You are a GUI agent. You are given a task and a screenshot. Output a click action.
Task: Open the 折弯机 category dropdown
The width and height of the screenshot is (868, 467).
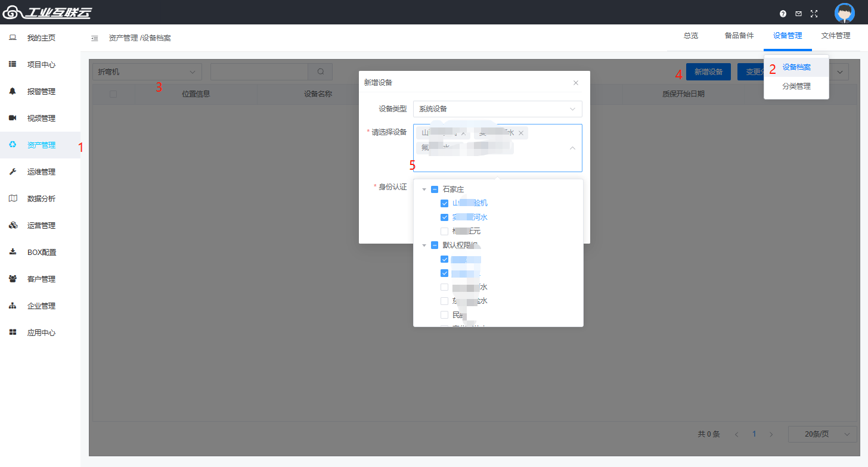click(147, 71)
